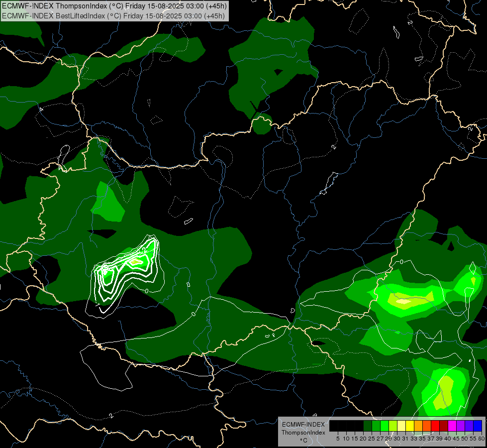Click the °C unit label in legend
The width and height of the screenshot is (487, 448).
(303, 441)
